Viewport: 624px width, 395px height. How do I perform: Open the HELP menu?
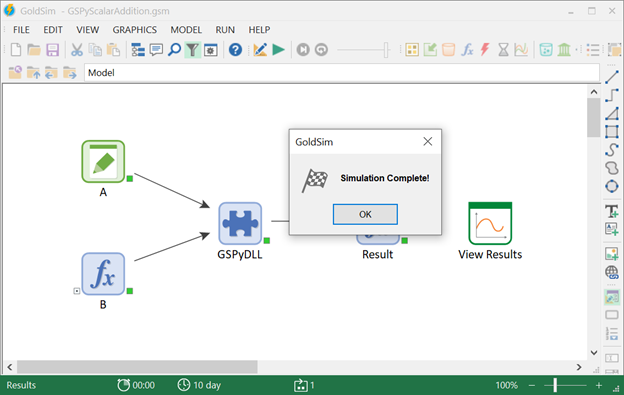point(259,30)
